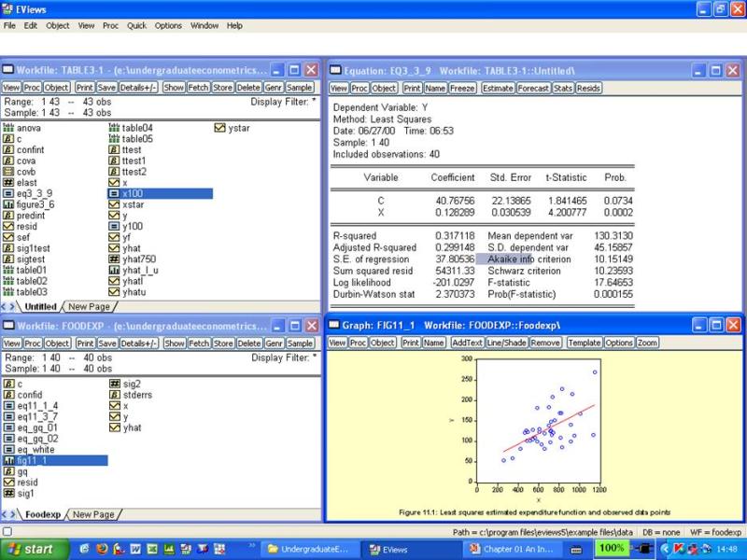
Task: Select the gq object icon in FOODEXP
Action: point(9,471)
